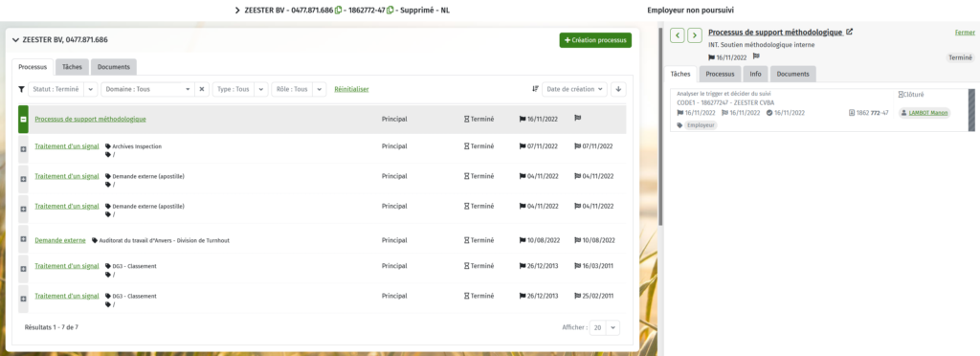Go to next process with right arrow button
Viewport: 980px width, 356px height.
pyautogui.click(x=695, y=35)
